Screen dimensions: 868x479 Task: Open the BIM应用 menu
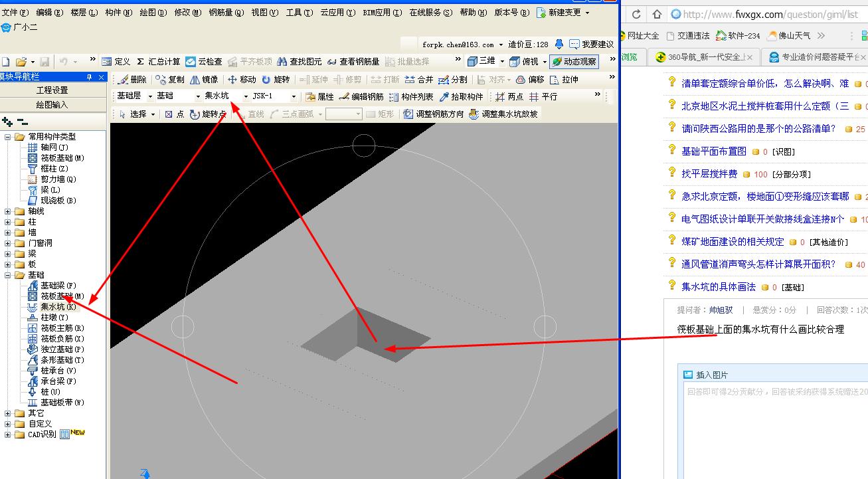[x=382, y=13]
